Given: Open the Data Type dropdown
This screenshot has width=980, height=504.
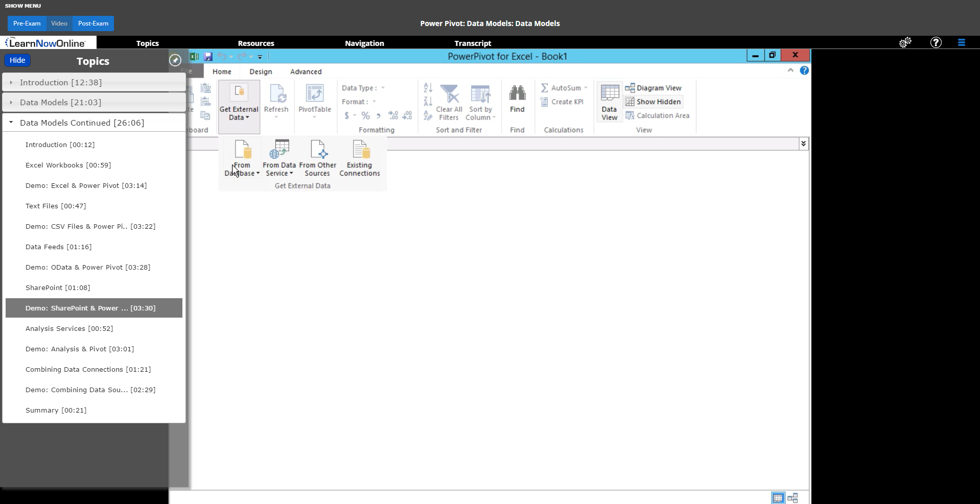Looking at the screenshot, I should tap(383, 87).
